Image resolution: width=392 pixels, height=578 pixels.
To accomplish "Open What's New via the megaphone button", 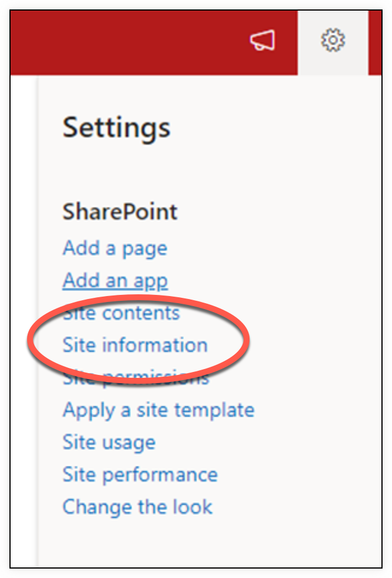I will click(x=263, y=40).
